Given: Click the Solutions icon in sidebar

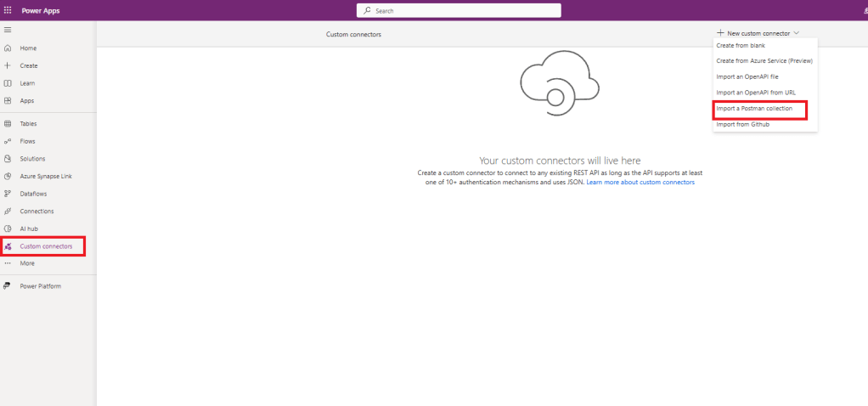Looking at the screenshot, I should 8,159.
